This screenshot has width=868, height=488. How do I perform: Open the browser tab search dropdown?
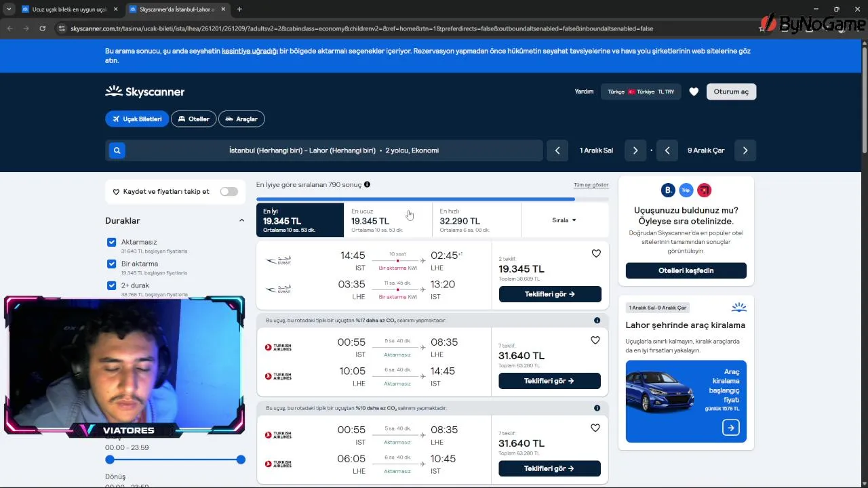click(x=8, y=9)
